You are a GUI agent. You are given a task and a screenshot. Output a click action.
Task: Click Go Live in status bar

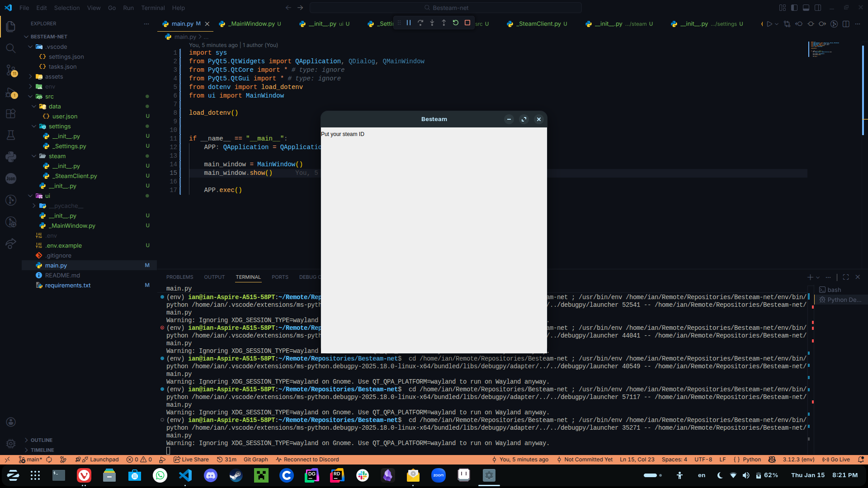click(x=836, y=460)
